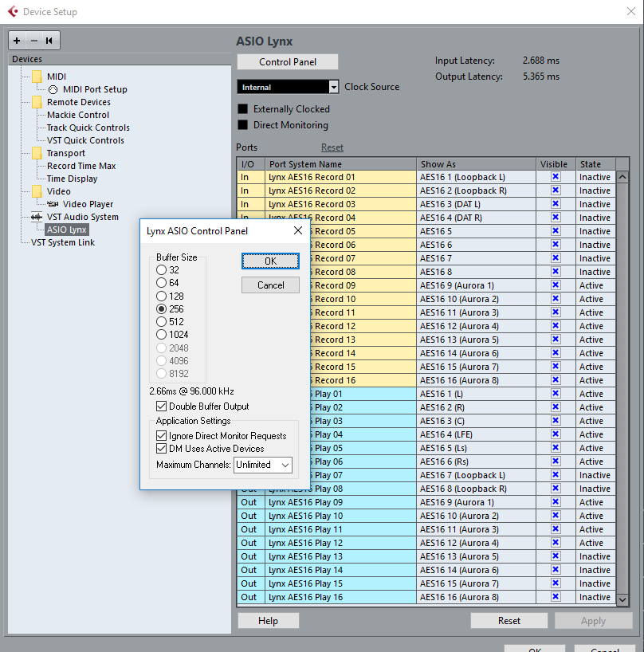The height and width of the screenshot is (652, 644).
Task: Toggle DM Uses Active Devices checkbox
Action: tap(161, 448)
